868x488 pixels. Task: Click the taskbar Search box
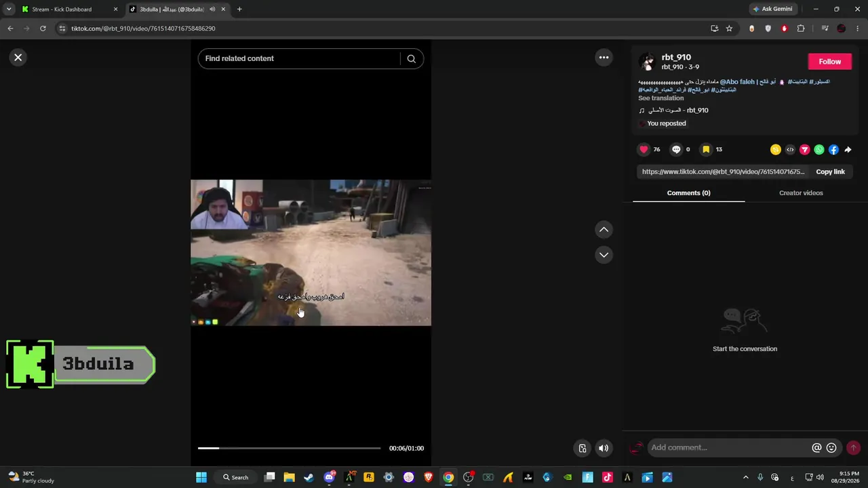click(236, 477)
